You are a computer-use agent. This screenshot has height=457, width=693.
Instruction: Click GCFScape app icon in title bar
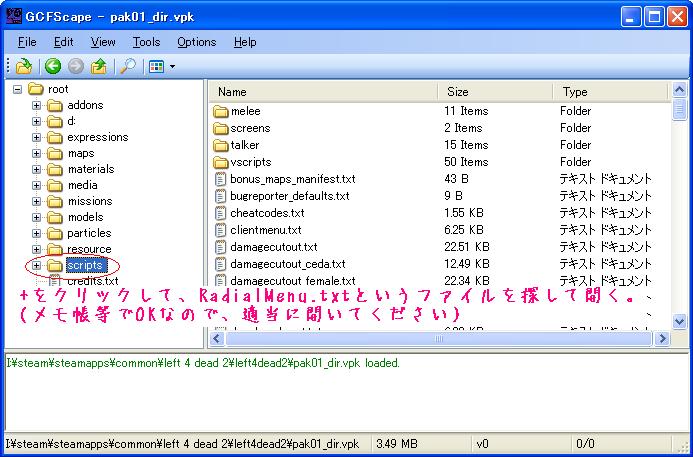[14, 16]
